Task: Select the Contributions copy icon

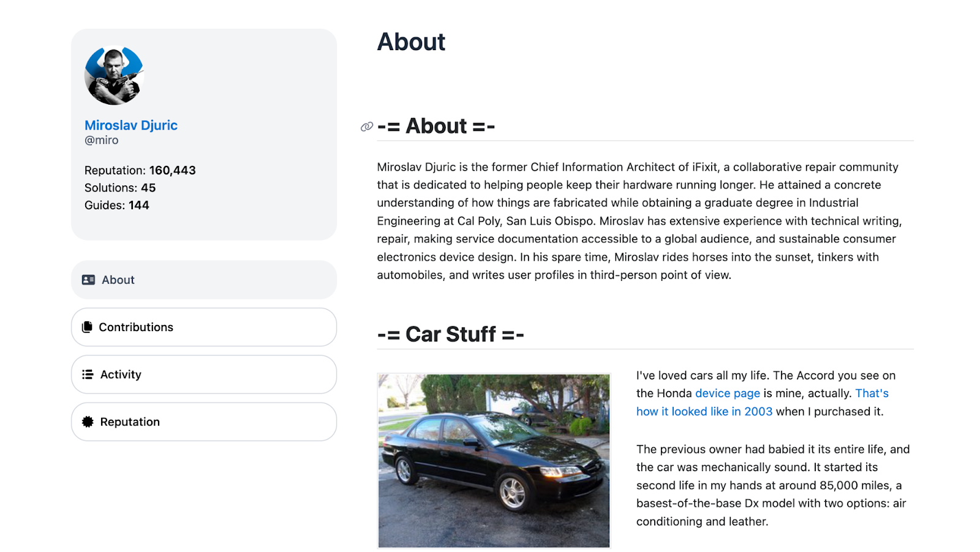Action: [88, 327]
